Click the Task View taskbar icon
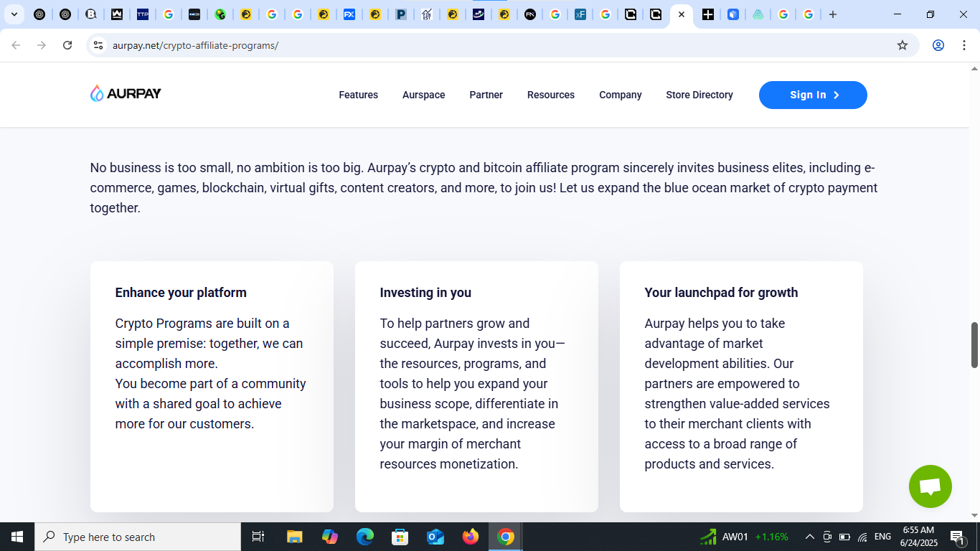980x551 pixels. pyautogui.click(x=258, y=537)
